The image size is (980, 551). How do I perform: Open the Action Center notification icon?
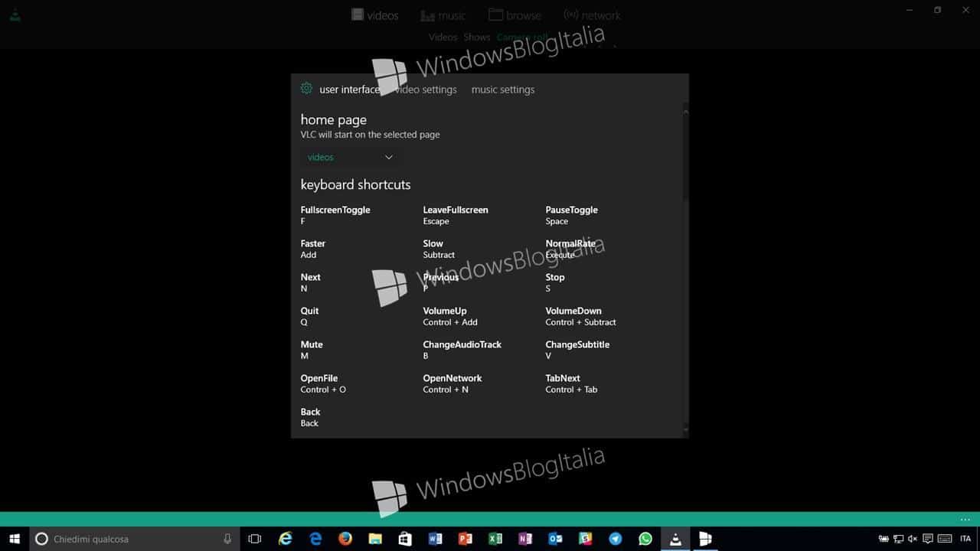tap(927, 539)
